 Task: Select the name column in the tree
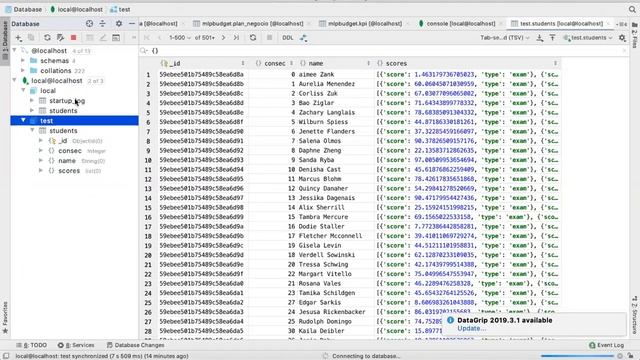(x=67, y=161)
